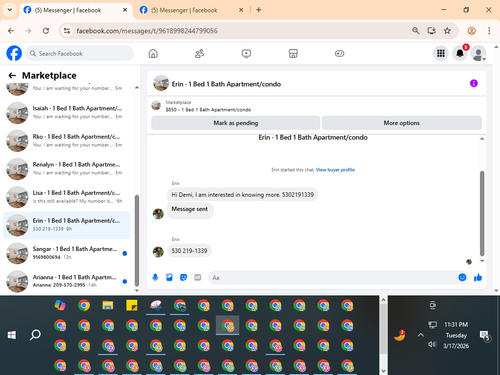Viewport: 500px width, 375px height.
Task: Click the volume speaker tray icon
Action: click(x=432, y=344)
